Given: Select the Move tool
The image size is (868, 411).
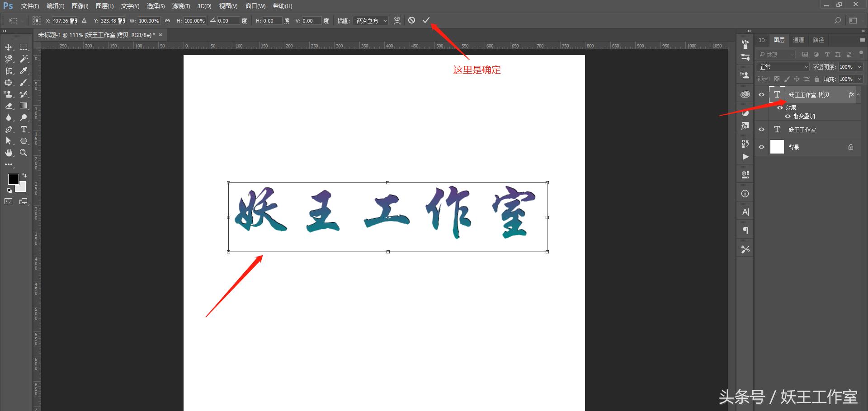Looking at the screenshot, I should (x=8, y=47).
